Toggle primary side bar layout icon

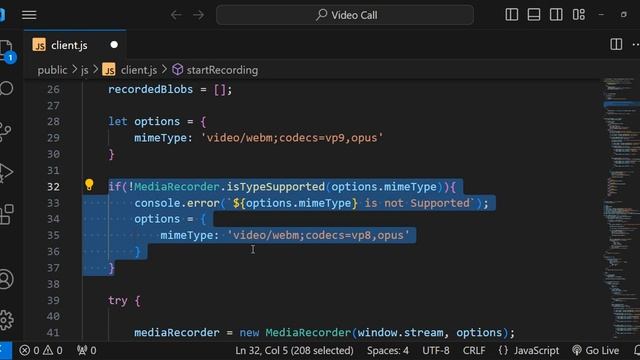pos(511,15)
